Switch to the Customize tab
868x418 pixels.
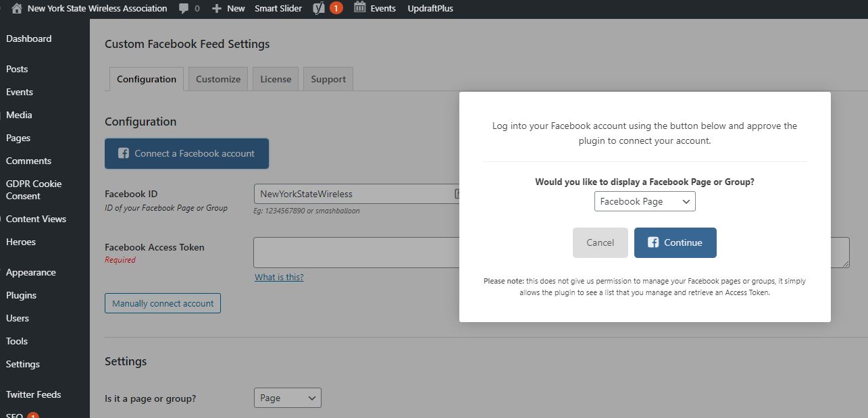click(x=218, y=79)
